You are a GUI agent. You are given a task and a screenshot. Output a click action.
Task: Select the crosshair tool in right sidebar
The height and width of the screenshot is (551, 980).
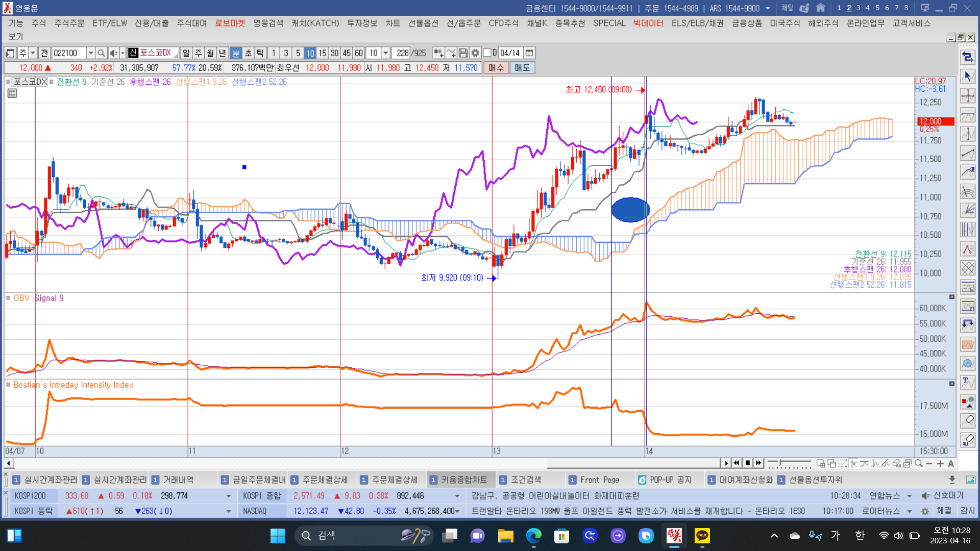[968, 96]
